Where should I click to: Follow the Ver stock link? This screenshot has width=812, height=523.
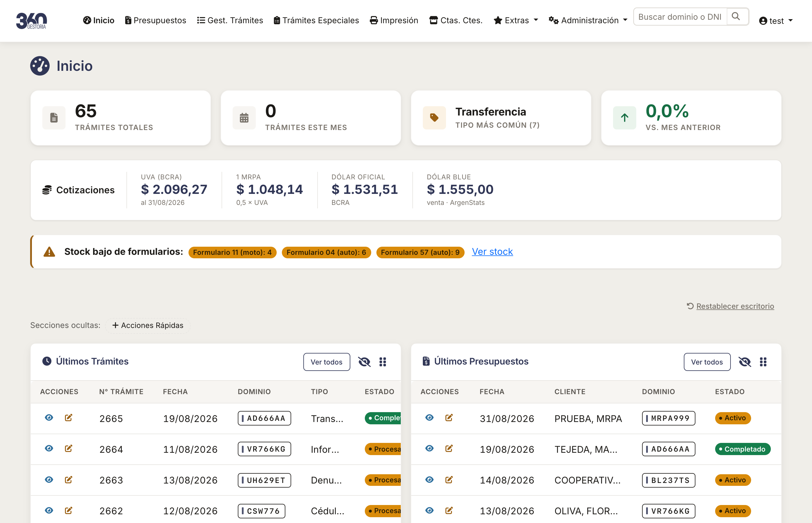(x=492, y=252)
